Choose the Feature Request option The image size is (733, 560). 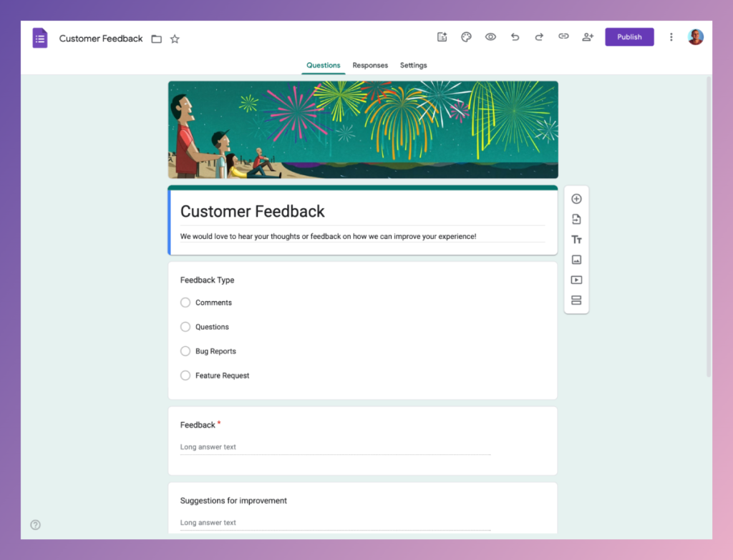pos(185,375)
